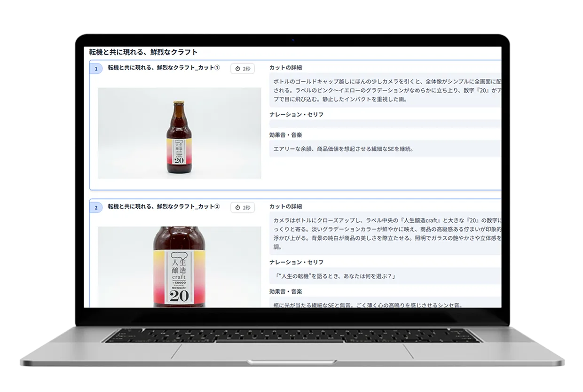The image size is (583, 392).
Task: Edit cut ① 効果音・音楽 field about エアリーな余韻
Action: click(385, 149)
